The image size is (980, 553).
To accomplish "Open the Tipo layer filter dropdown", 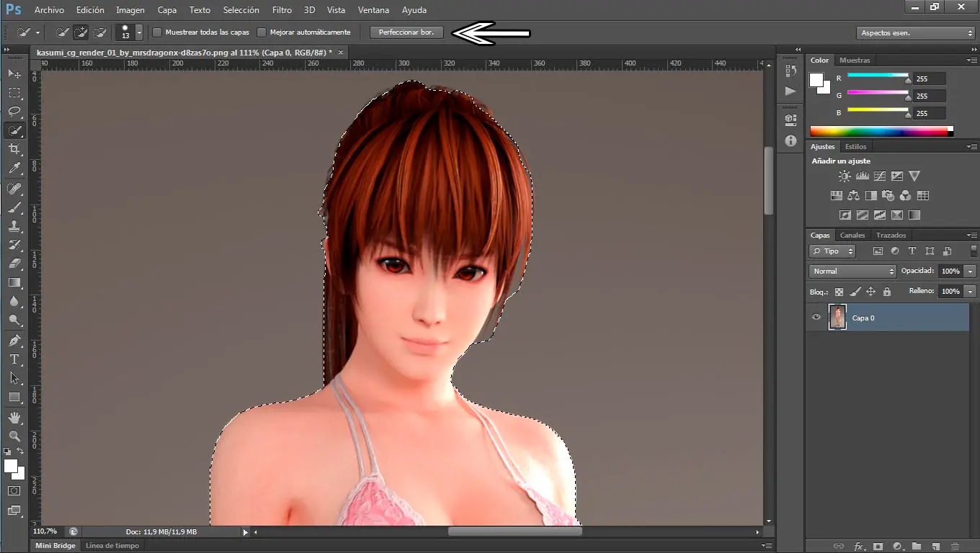I will click(x=832, y=251).
